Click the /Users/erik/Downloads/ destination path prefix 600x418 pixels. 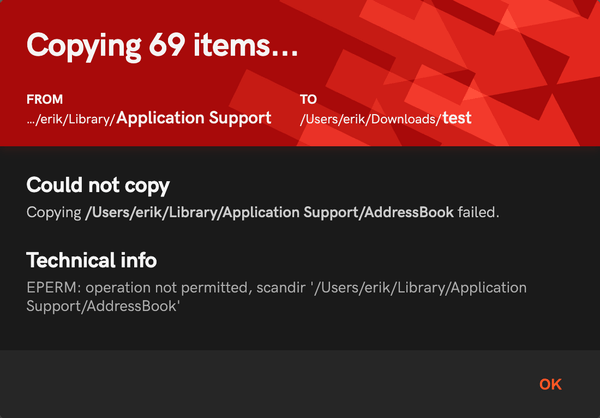point(371,119)
